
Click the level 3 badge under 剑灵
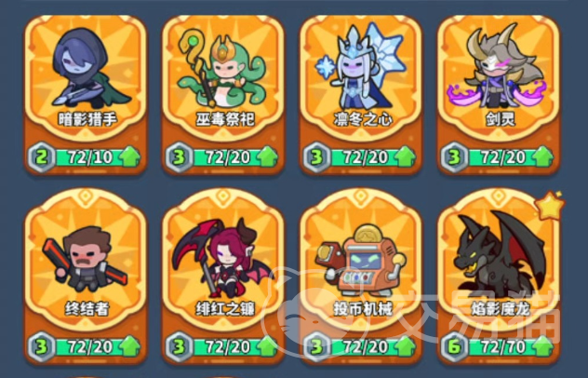455,157
